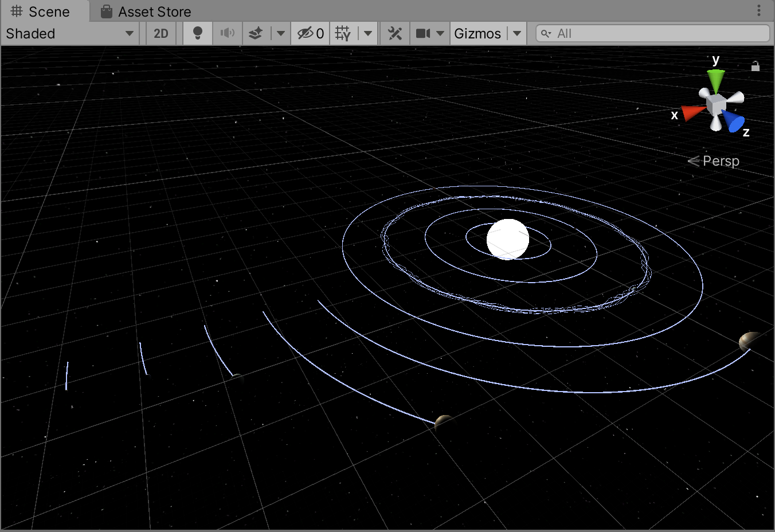Screen dimensions: 775x532
Task: Click the Scene tab grid icon
Action: (x=17, y=11)
